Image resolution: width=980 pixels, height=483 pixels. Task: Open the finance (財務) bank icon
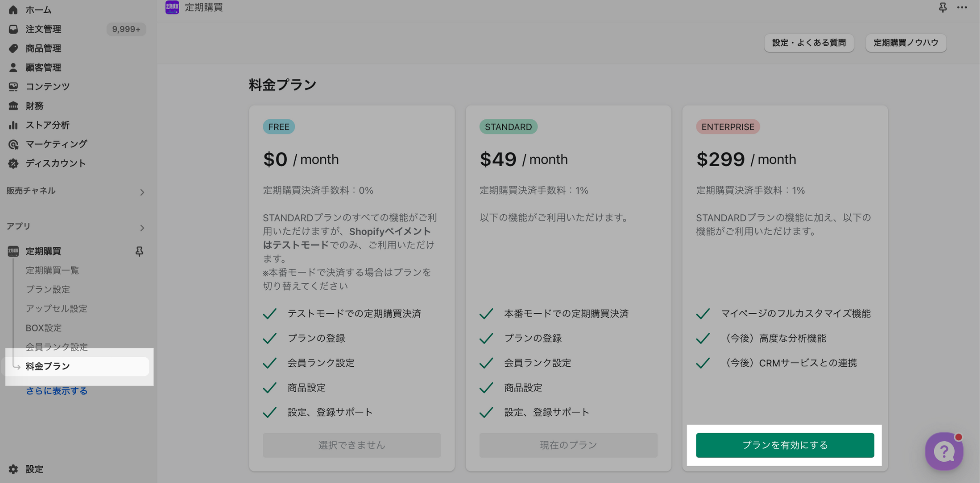[13, 106]
